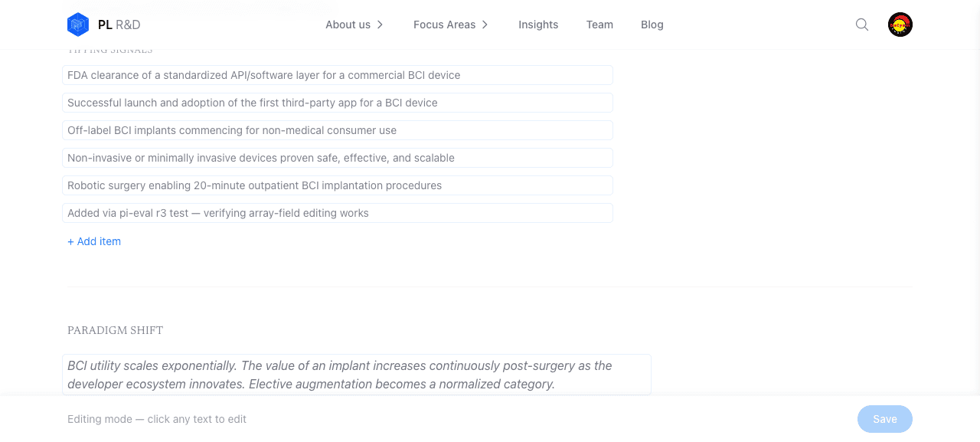Edit the pi-eval r3 test item field
This screenshot has width=980, height=442.
[x=338, y=213]
